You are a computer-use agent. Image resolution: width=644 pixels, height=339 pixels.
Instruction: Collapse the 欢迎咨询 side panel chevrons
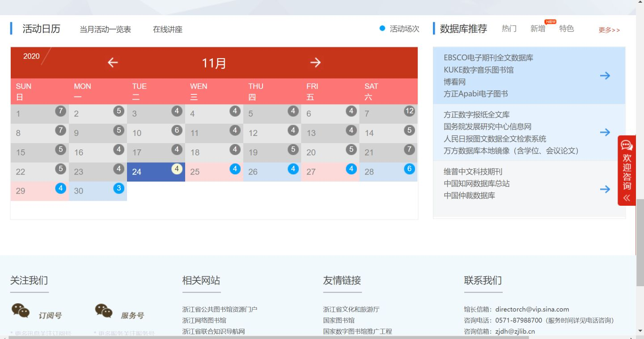627,198
